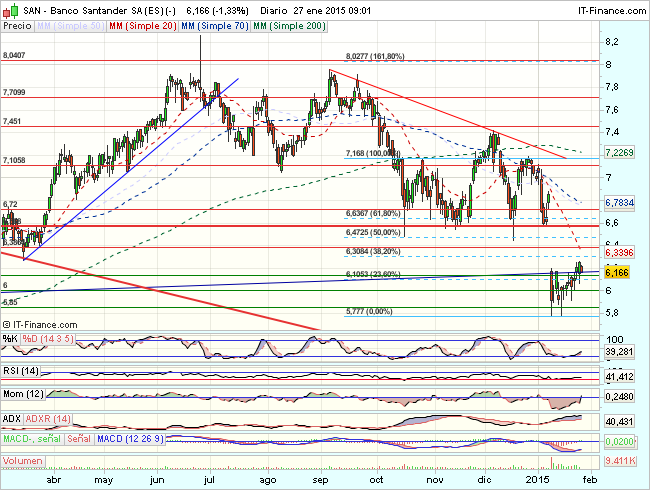Click the ADXR (14) indicator label
Viewport: 650px width, 490px height.
tap(49, 417)
